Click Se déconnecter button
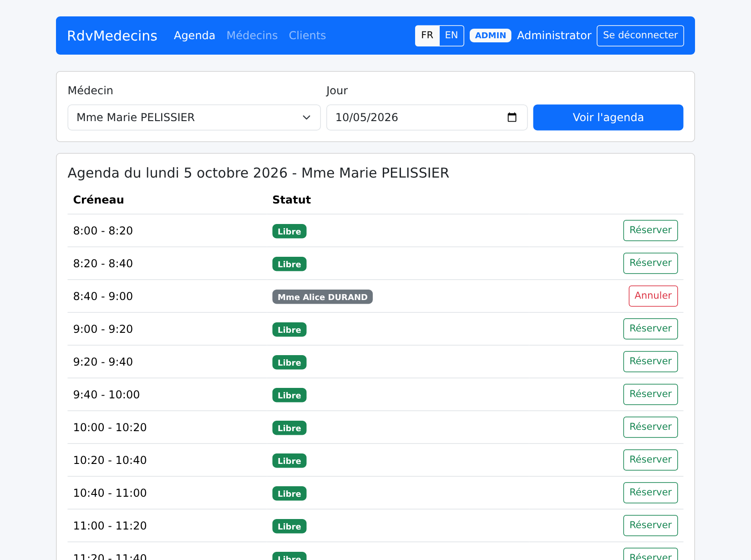751x560 pixels. pos(640,36)
